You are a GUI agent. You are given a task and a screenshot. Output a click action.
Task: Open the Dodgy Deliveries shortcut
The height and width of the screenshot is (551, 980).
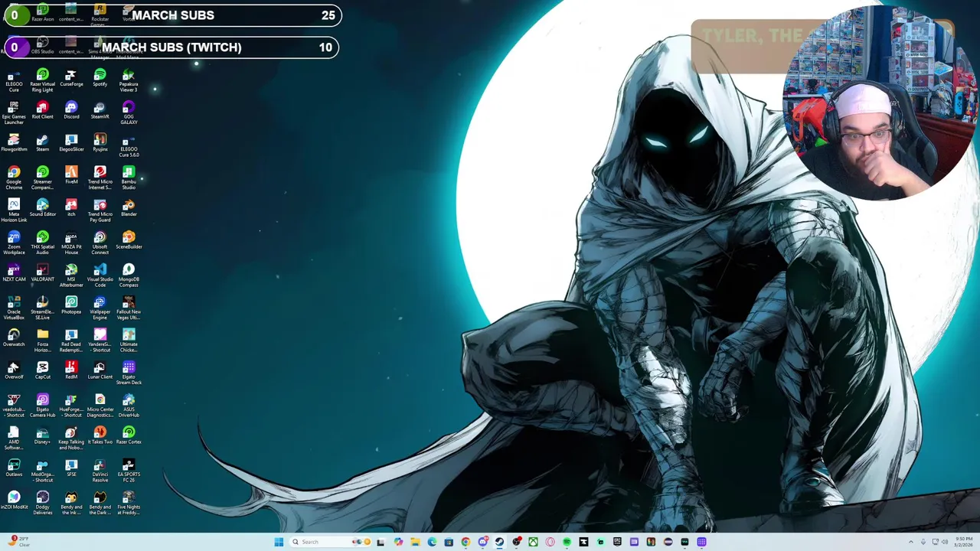click(x=42, y=504)
